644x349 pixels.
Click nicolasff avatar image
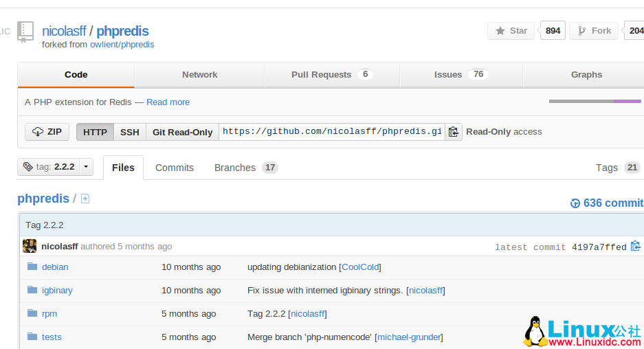click(30, 246)
